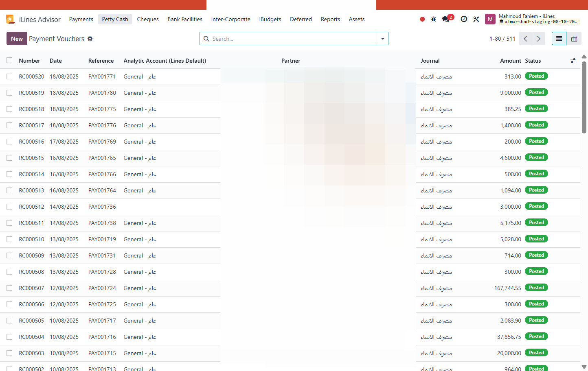Open the Assets menu
This screenshot has height=371, width=588.
click(357, 19)
